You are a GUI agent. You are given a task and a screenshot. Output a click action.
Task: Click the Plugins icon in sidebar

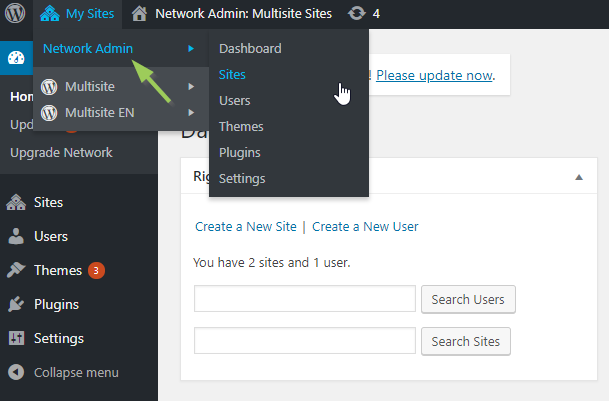coord(16,304)
